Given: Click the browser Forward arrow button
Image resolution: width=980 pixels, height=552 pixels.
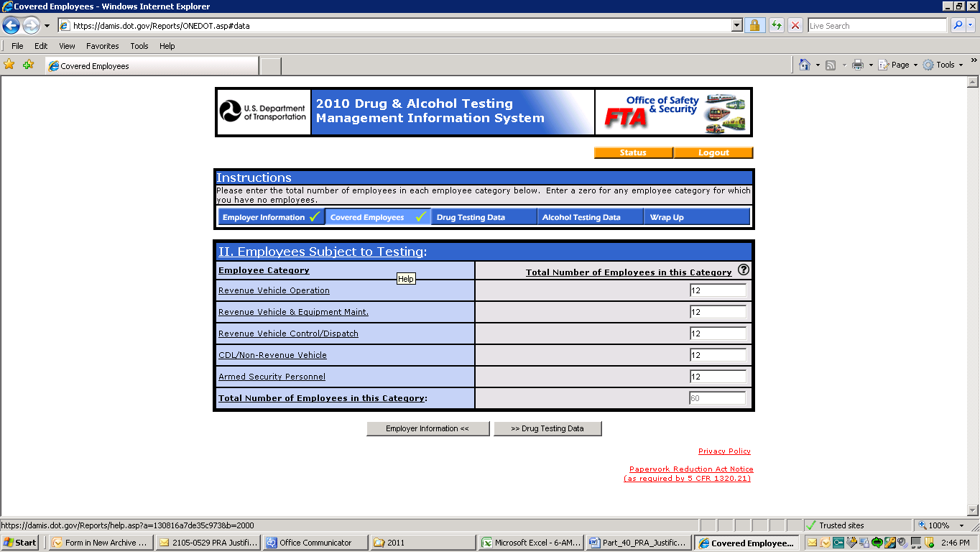Looking at the screenshot, I should (x=31, y=25).
